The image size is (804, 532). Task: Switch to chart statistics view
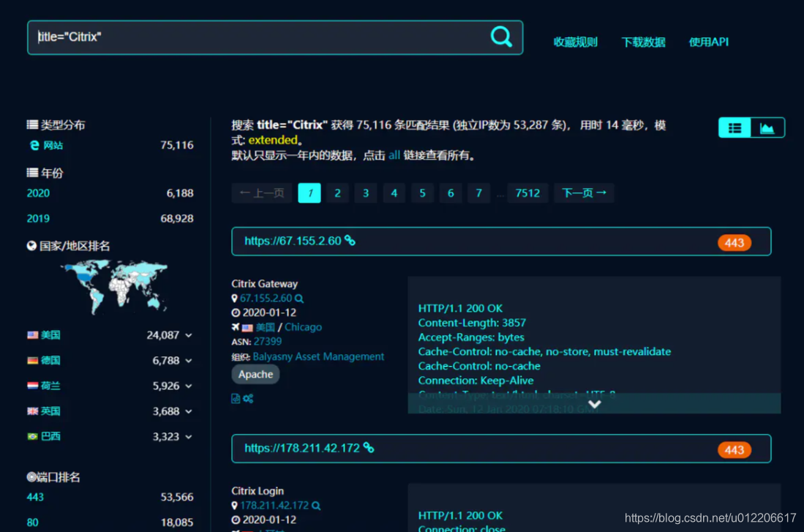click(767, 128)
